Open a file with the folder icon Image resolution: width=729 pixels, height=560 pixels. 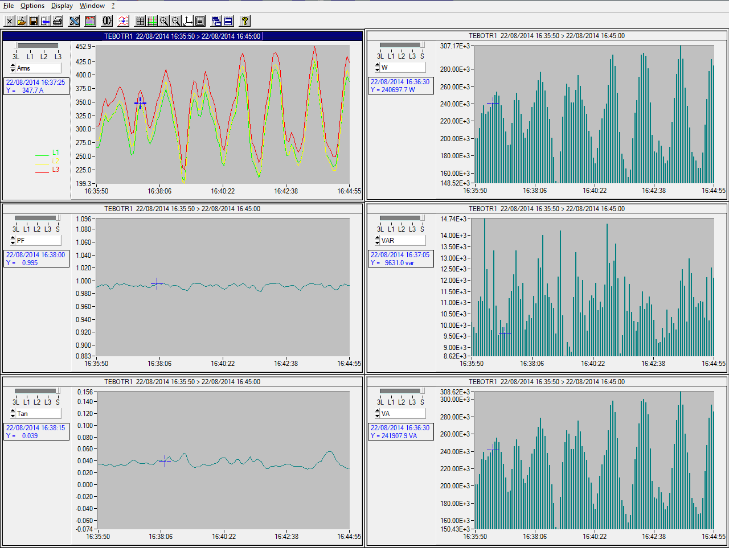[22, 21]
